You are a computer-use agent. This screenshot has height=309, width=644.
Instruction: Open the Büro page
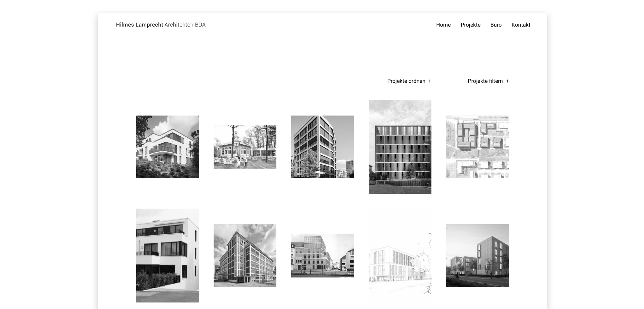(496, 25)
